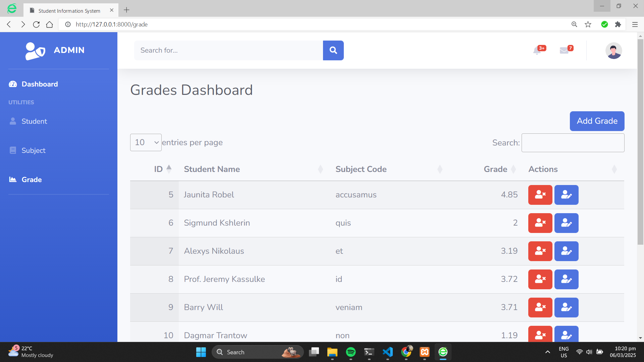Click the blue search magnifier button
Screen dimensions: 644x362
click(333, 50)
